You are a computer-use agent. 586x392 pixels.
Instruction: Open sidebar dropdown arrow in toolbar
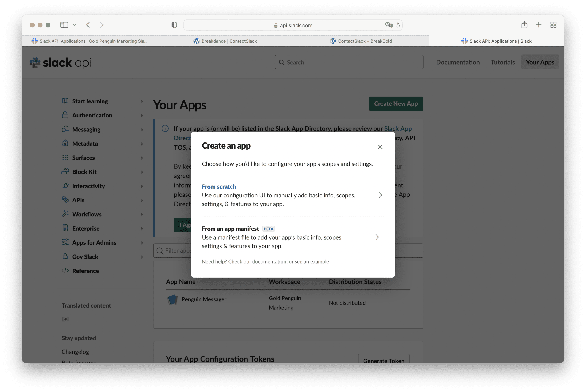pos(74,25)
